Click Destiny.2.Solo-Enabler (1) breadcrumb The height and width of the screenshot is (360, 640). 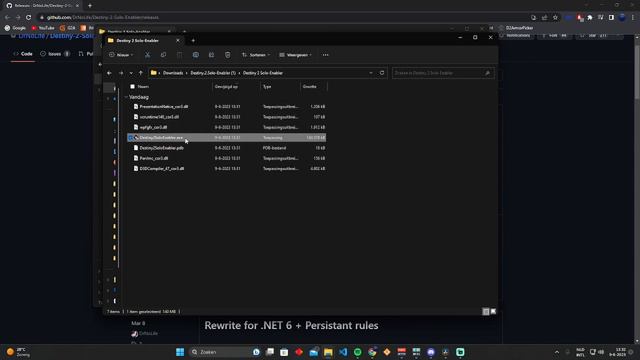[213, 73]
